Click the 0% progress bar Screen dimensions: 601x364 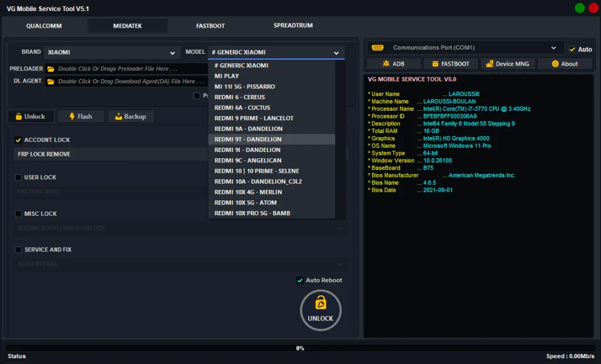[300, 348]
